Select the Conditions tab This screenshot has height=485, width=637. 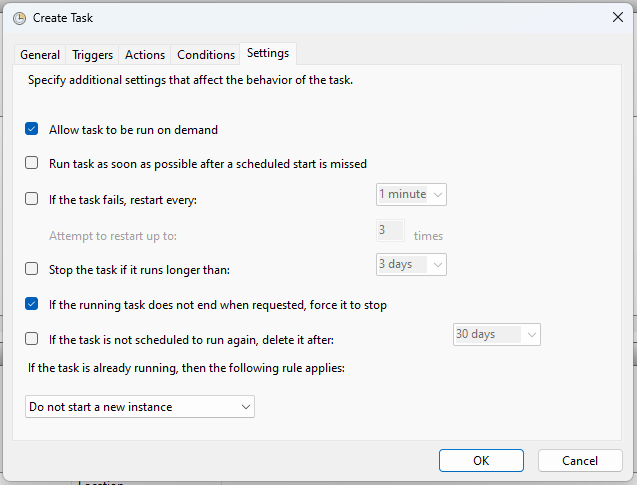tap(206, 55)
